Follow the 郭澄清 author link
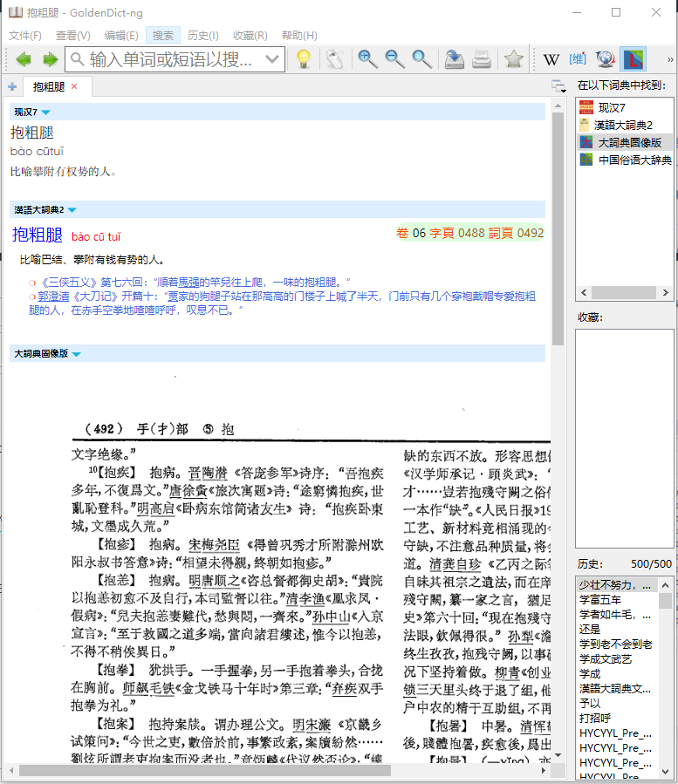 pos(53,297)
